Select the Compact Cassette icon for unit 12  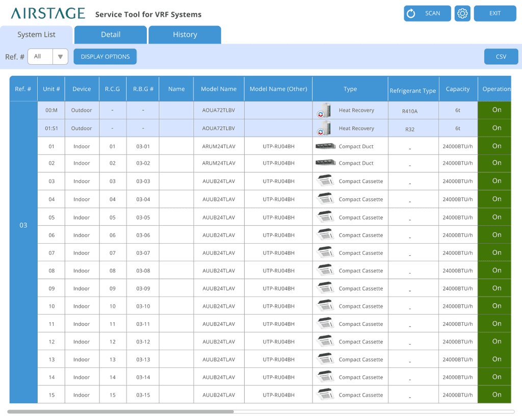[325, 342]
